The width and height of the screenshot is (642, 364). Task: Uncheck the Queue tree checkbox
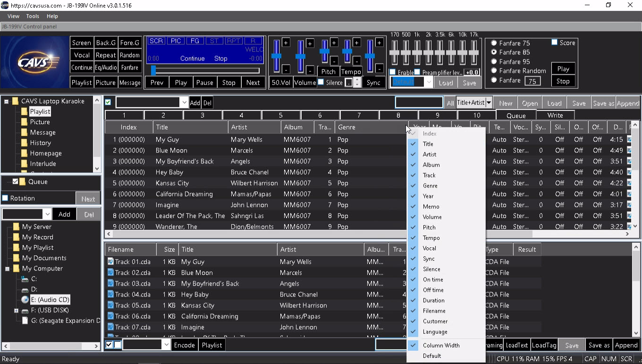pos(16,181)
